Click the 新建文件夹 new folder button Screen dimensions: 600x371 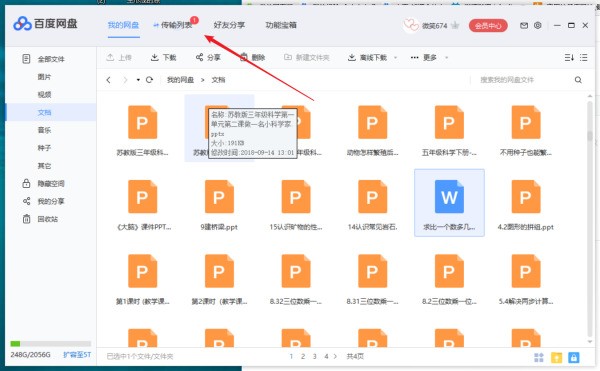tap(307, 57)
